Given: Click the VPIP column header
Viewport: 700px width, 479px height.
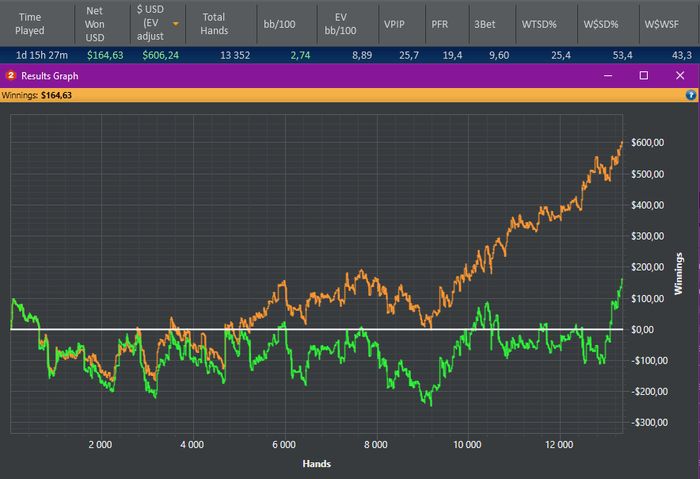Looking at the screenshot, I should click(x=395, y=23).
